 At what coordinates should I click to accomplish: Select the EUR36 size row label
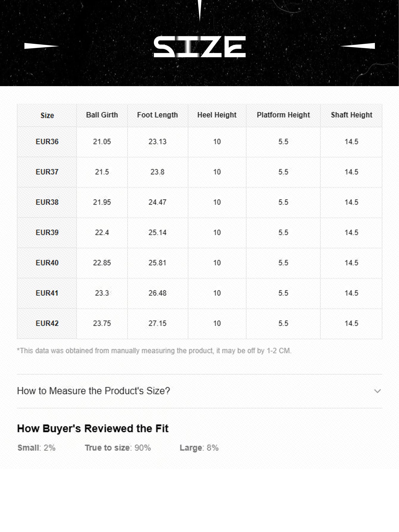(47, 142)
